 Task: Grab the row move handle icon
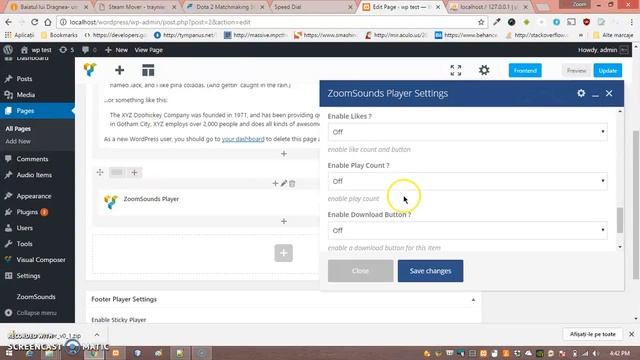tap(100, 172)
